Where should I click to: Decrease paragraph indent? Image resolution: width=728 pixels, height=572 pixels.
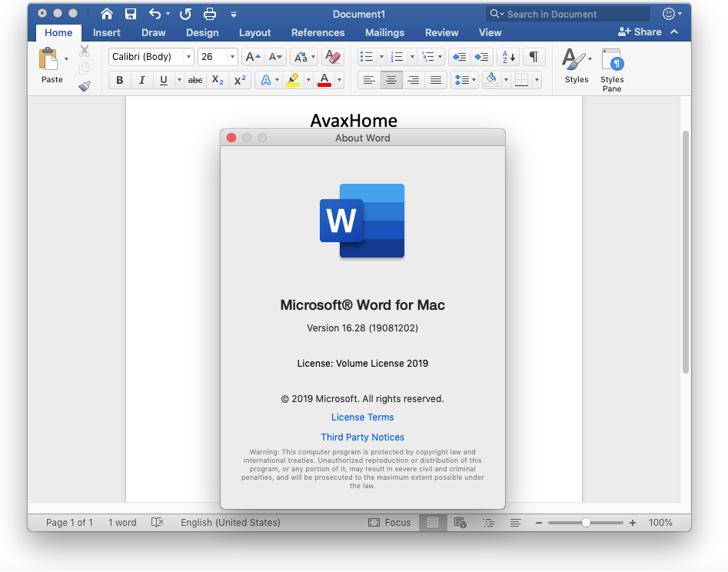click(x=459, y=57)
